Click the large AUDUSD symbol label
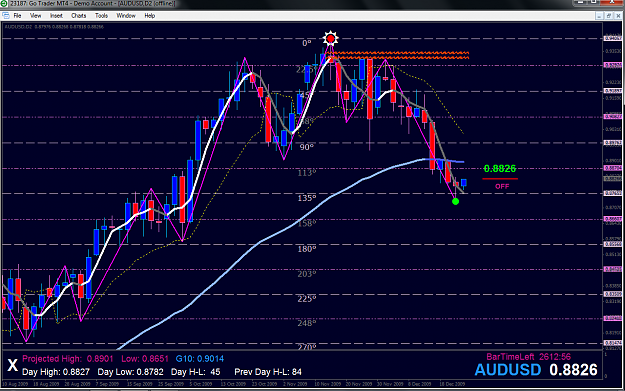625x391 pixels. [508, 370]
